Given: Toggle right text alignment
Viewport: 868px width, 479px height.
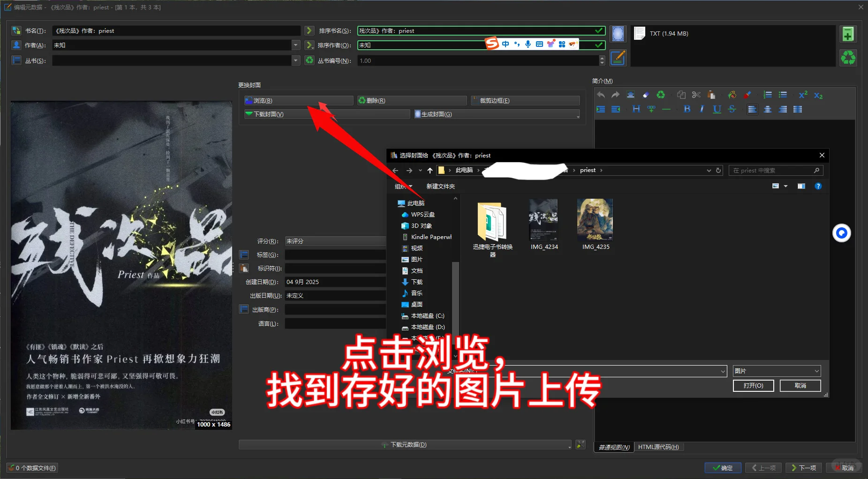Looking at the screenshot, I should (x=783, y=109).
